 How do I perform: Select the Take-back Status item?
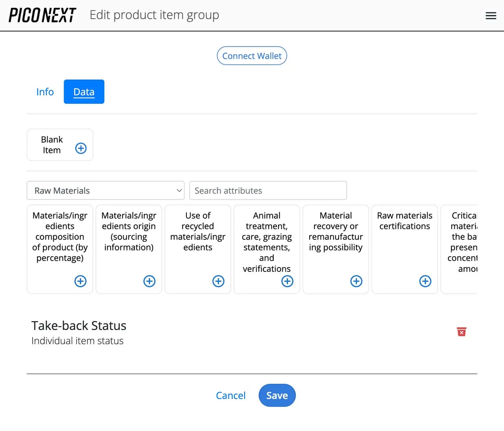pos(79,326)
